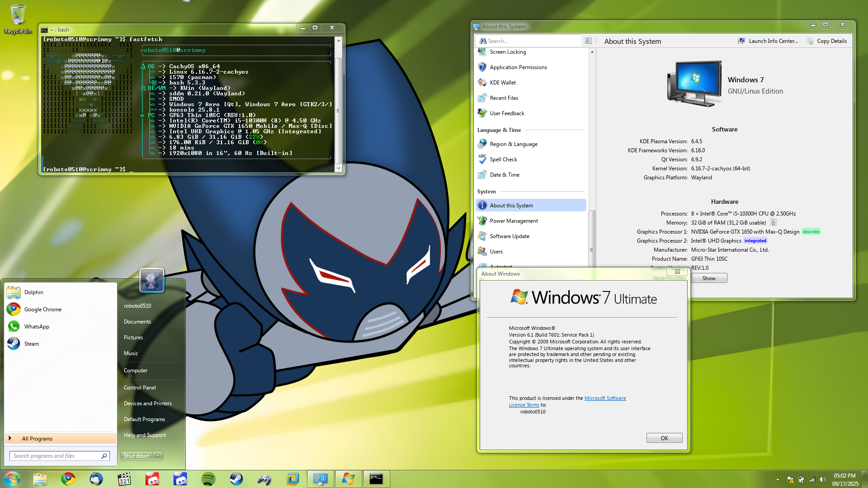Expand All Programs in start menu
Screen dimensions: 868x488
tap(37, 439)
